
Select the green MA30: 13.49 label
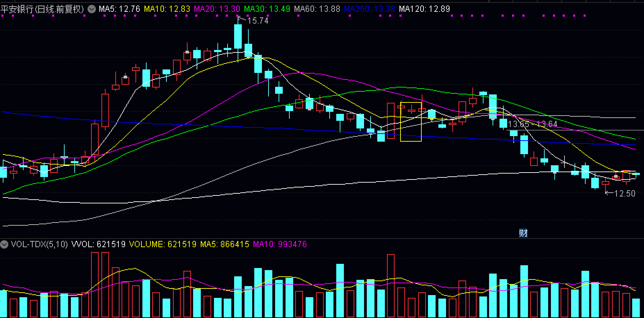click(267, 9)
